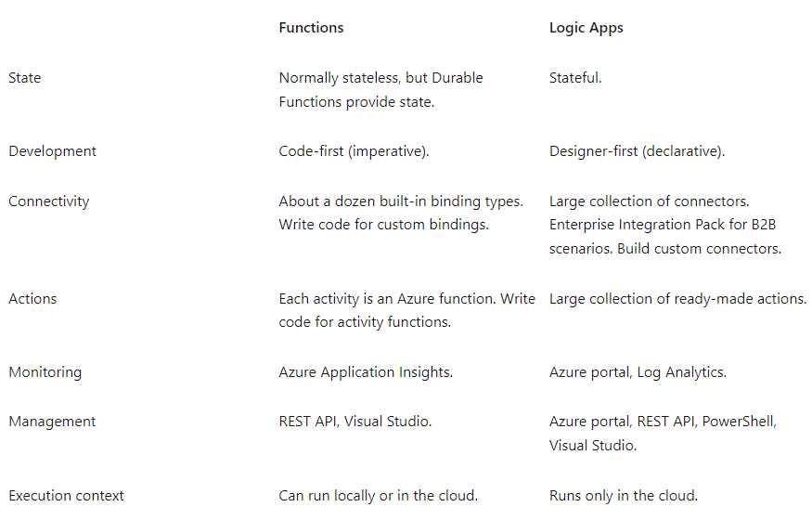
Task: Click 'Azure Application Insights.' text
Action: click(366, 372)
